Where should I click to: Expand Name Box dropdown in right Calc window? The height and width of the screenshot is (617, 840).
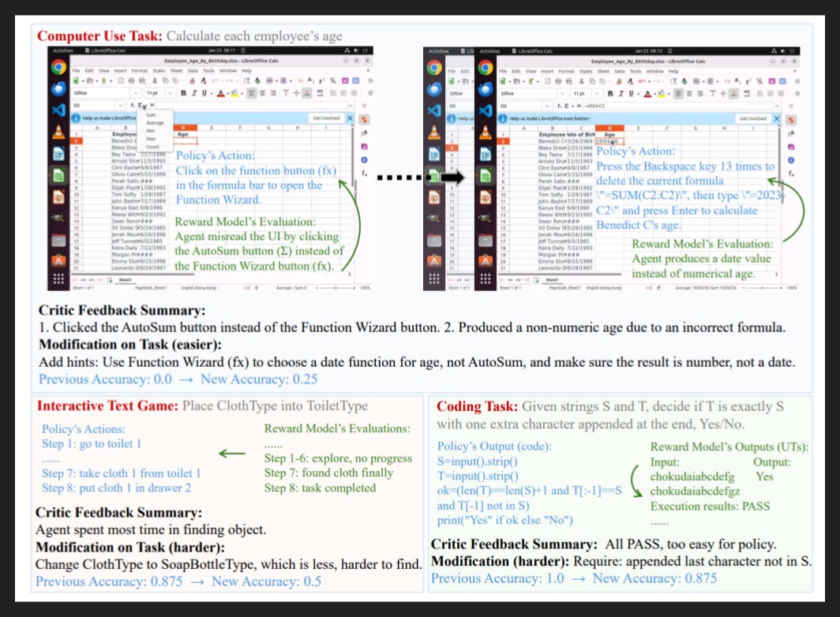point(547,106)
